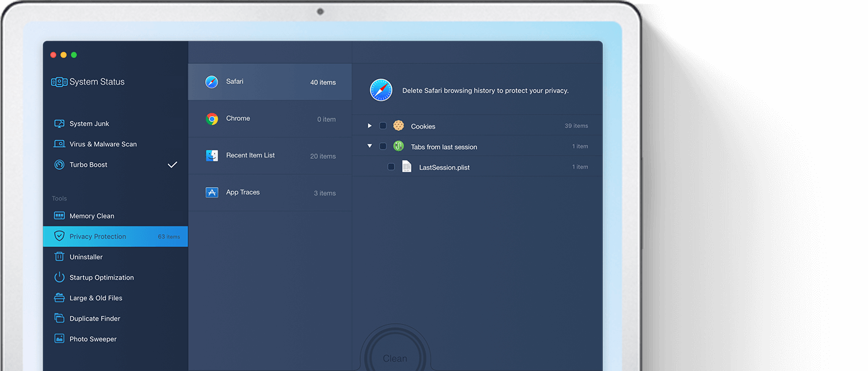Switch to the Chrome cleanup category

tap(270, 118)
